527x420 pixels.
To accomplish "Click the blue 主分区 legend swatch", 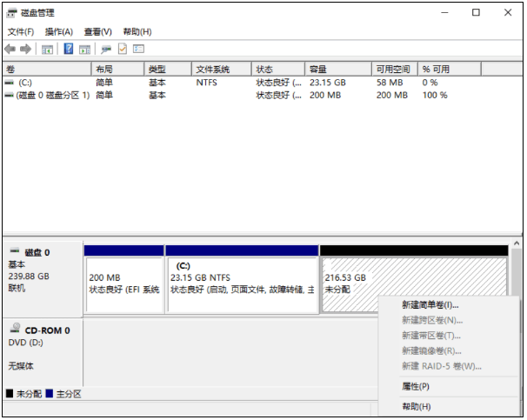I will pyautogui.click(x=50, y=394).
